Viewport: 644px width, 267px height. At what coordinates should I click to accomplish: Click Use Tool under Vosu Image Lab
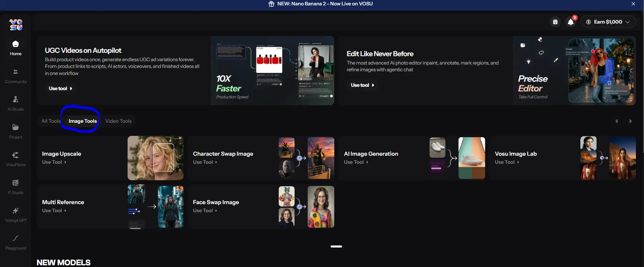coord(507,162)
